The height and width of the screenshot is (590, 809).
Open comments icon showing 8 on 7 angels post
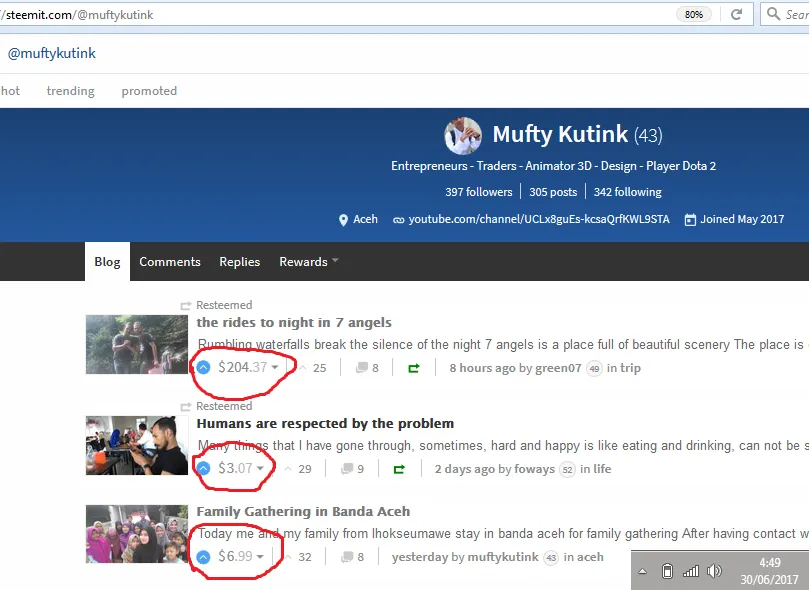[x=361, y=368]
